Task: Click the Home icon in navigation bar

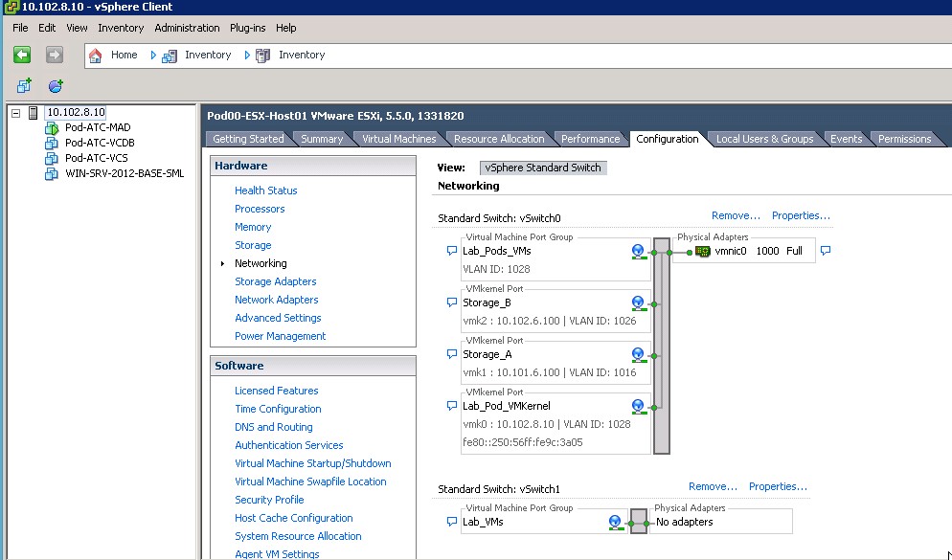Action: click(x=96, y=56)
